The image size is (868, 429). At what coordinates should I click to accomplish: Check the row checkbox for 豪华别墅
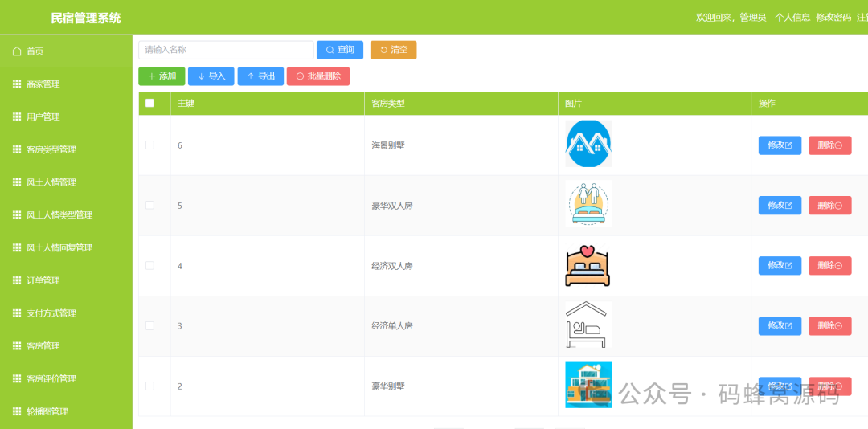(x=149, y=386)
